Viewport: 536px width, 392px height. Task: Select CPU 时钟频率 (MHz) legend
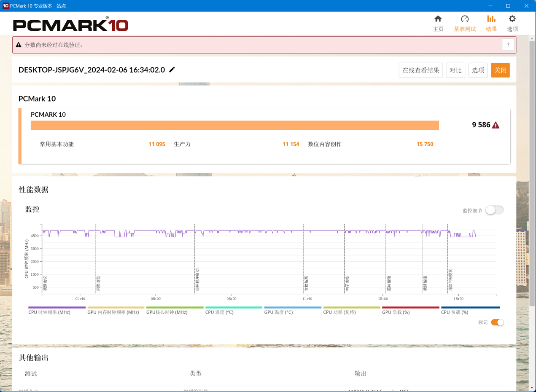(57, 311)
